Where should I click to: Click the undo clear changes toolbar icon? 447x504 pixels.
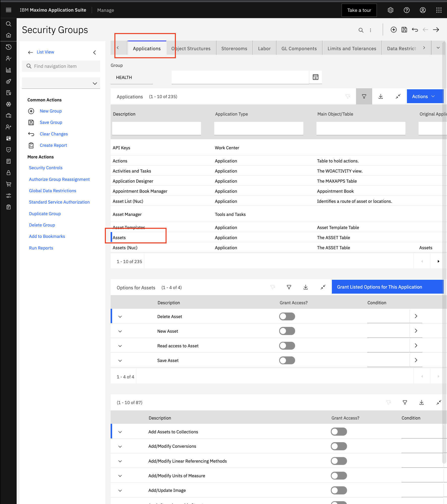[415, 30]
